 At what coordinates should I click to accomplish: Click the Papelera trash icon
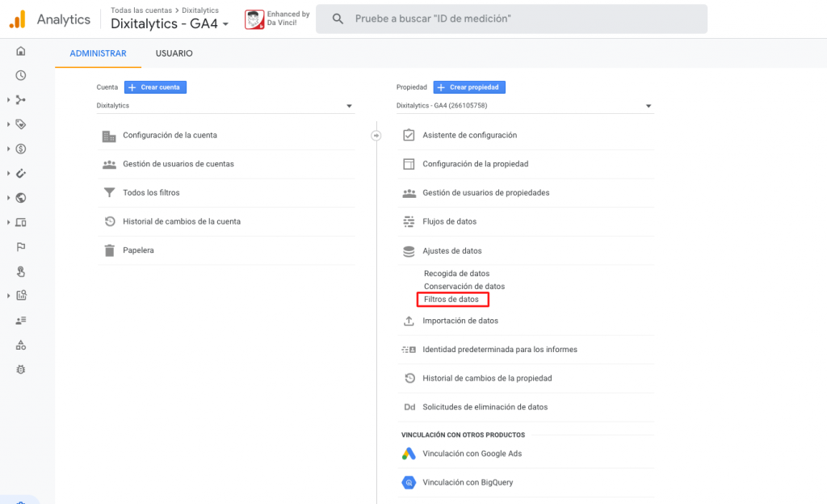[x=109, y=250]
